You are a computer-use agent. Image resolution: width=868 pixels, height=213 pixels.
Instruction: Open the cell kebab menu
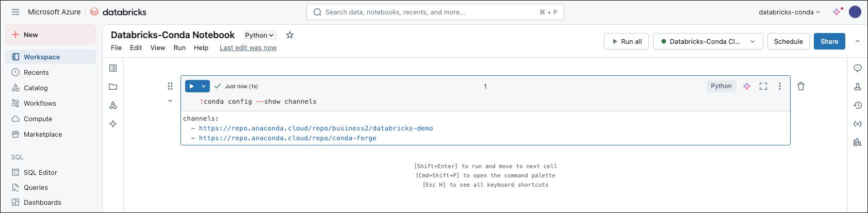coord(780,86)
